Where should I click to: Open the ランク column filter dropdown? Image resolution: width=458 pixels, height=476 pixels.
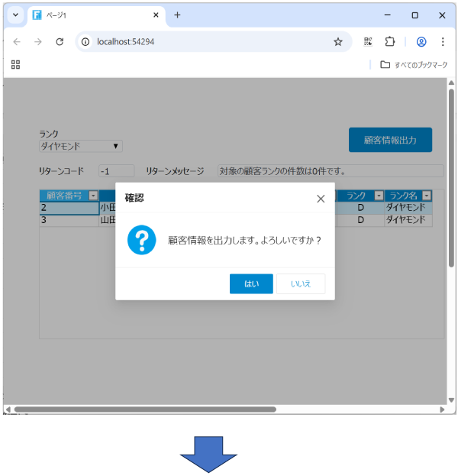click(x=379, y=196)
